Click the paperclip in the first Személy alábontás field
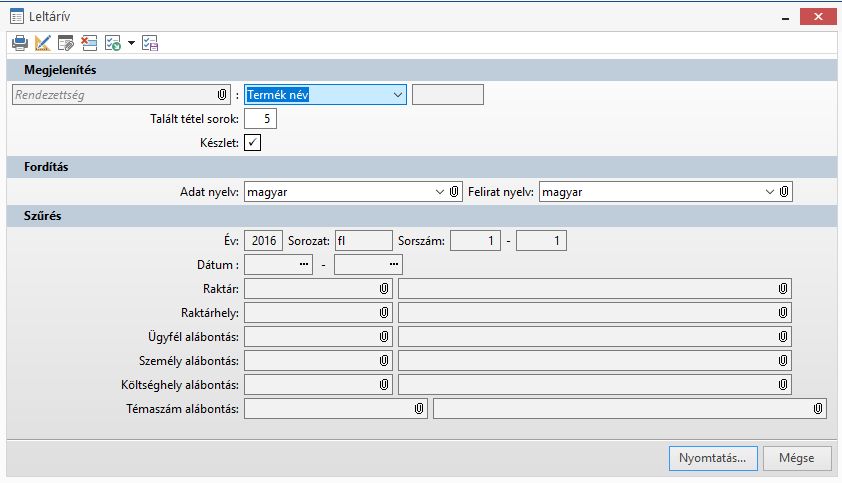Screen dimensions: 842x483 point(384,361)
